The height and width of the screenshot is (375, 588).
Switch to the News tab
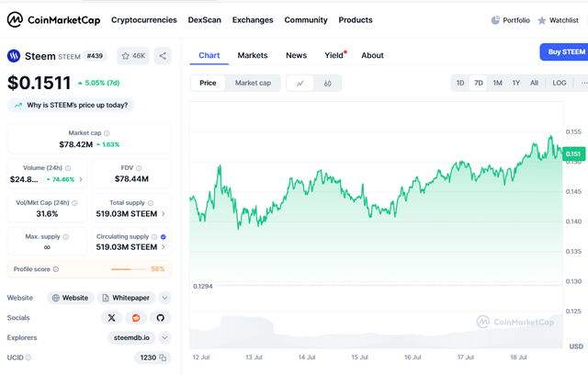(x=296, y=55)
